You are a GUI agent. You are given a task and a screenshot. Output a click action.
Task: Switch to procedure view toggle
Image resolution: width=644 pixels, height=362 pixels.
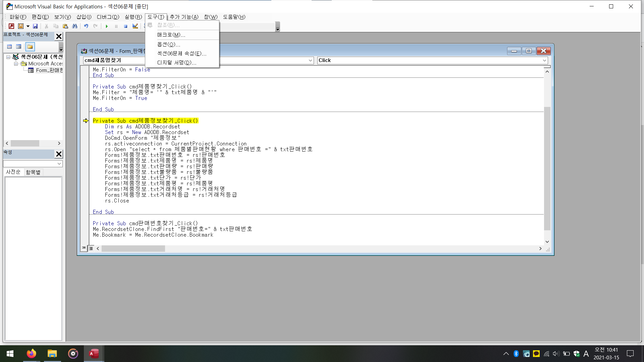[84, 248]
